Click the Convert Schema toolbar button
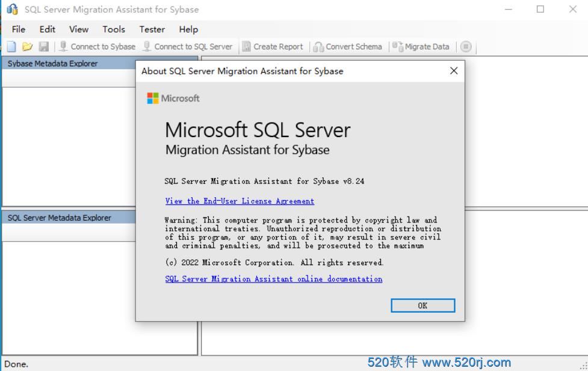Viewport: 588px width, 371px height. (x=348, y=46)
